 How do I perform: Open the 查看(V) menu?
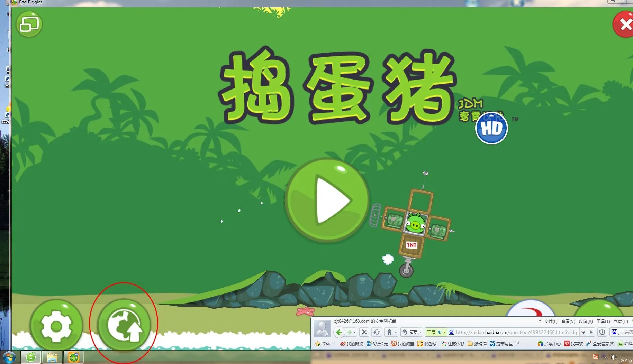pyautogui.click(x=568, y=321)
